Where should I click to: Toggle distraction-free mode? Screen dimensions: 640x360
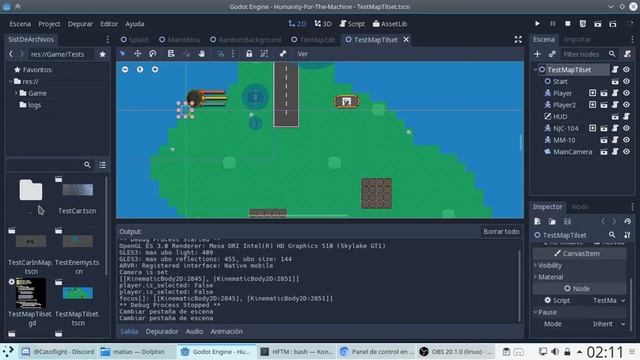point(518,39)
